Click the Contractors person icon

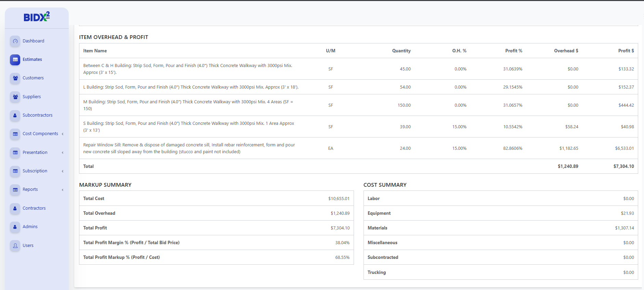15,208
